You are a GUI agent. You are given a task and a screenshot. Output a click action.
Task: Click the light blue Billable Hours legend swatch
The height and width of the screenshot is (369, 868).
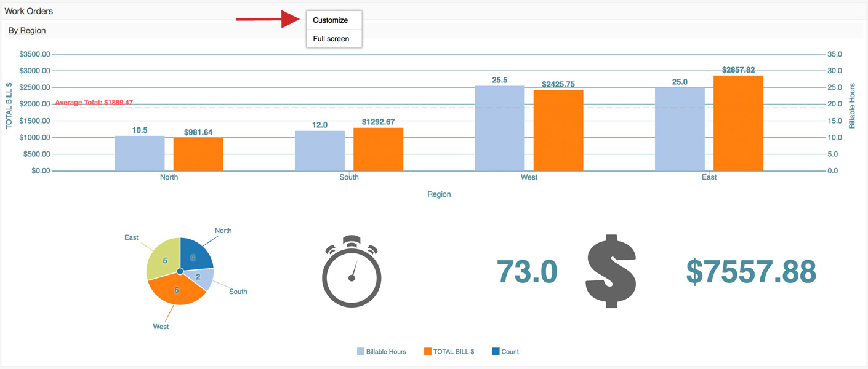tap(361, 352)
